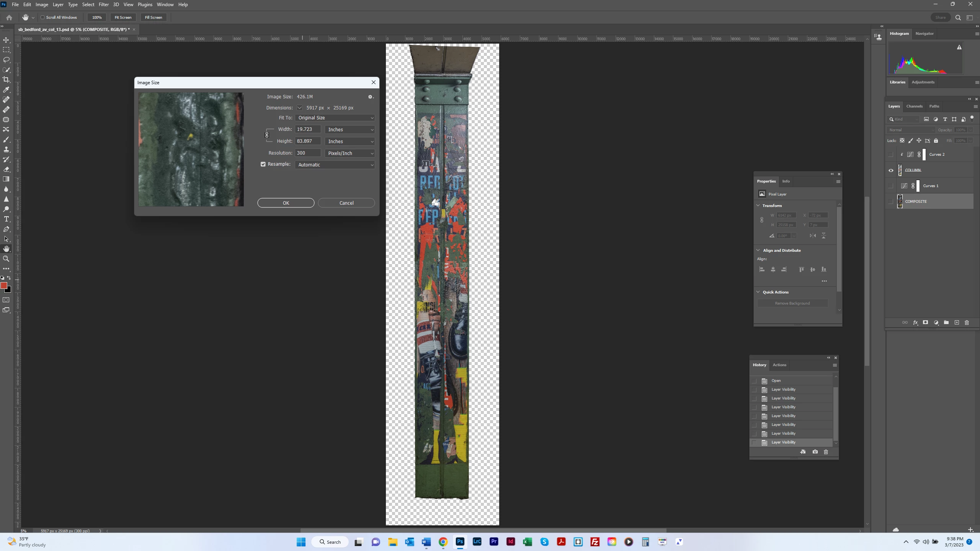
Task: Select the Crop tool
Action: [x=6, y=80]
